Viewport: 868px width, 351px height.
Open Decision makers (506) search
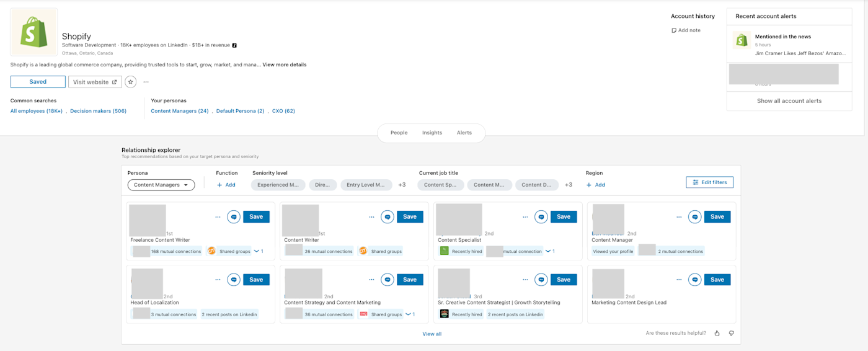[x=98, y=111]
